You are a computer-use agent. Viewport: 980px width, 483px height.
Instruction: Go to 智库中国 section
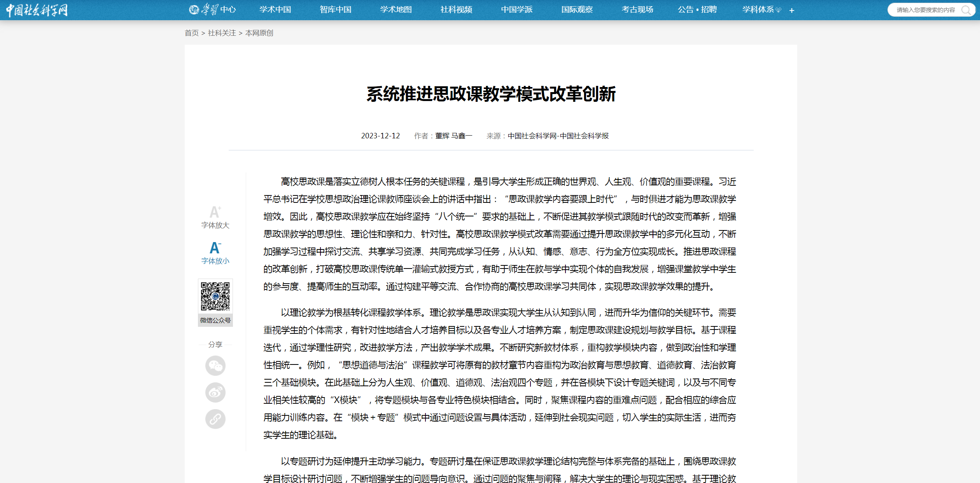[336, 9]
